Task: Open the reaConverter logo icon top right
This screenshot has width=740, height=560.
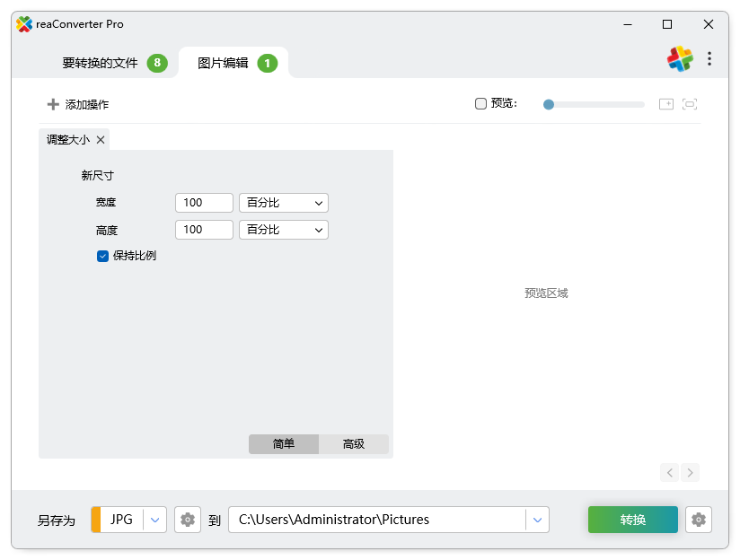Action: point(680,57)
